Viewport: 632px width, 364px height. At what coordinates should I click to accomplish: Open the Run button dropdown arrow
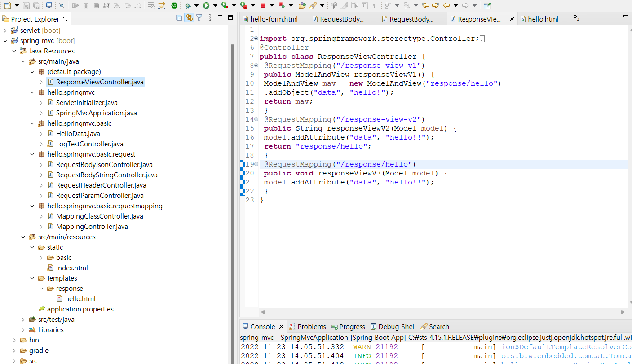pos(215,5)
